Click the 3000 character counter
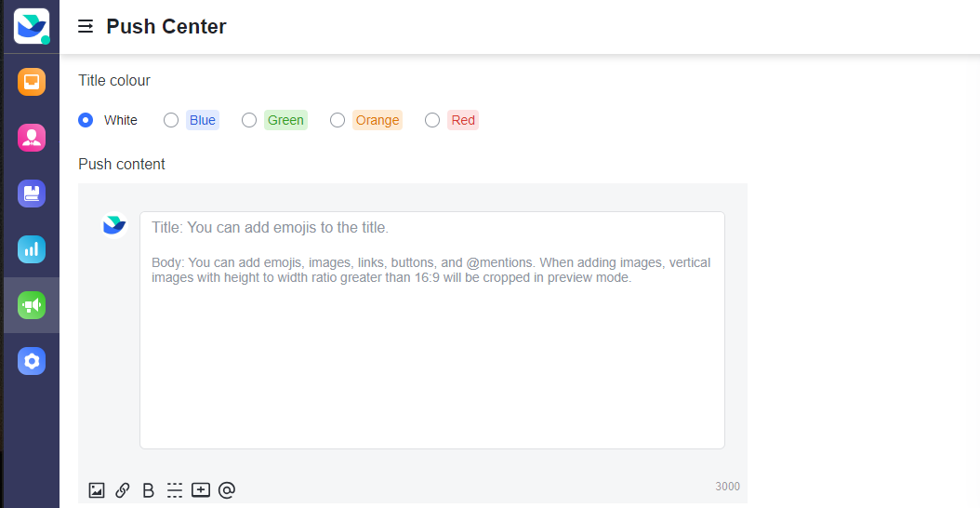Viewport: 980px width, 508px height. 727,487
